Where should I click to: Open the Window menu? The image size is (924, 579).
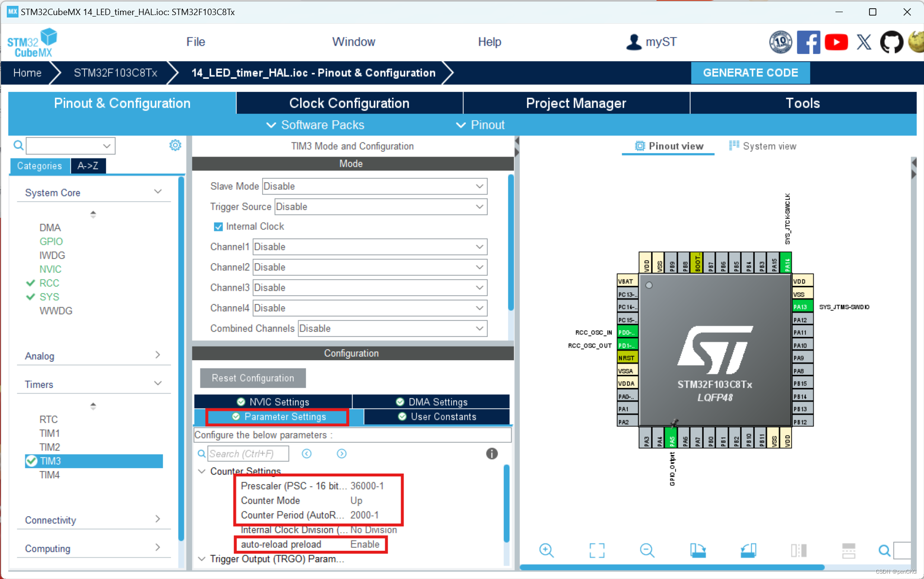tap(354, 42)
